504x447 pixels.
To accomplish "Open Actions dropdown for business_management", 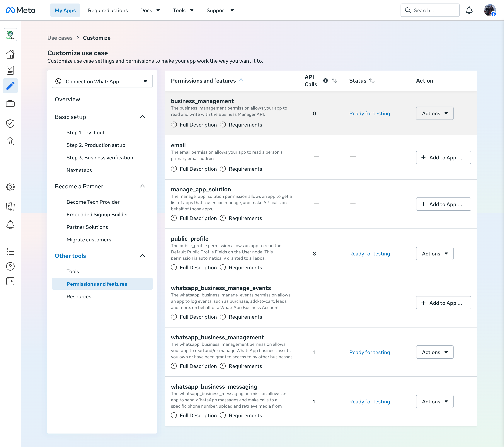I will pyautogui.click(x=435, y=113).
